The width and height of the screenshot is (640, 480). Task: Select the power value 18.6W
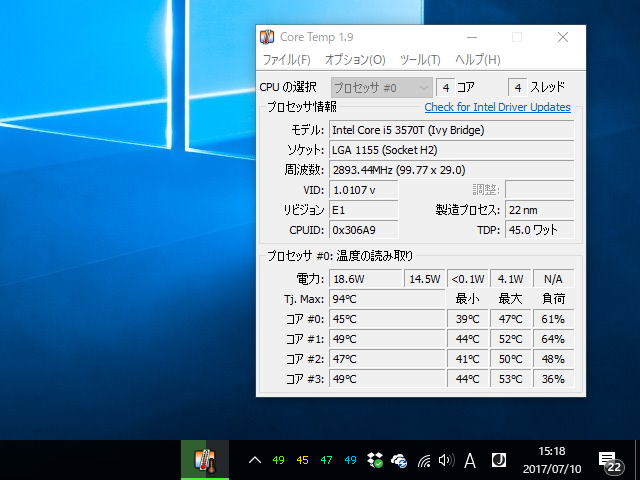tap(366, 279)
